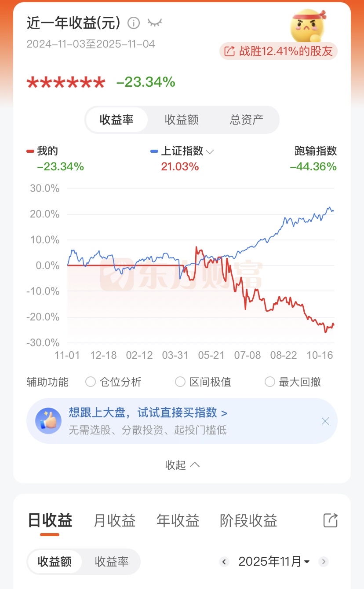Dismiss the index promotion banner
The image size is (364, 589).
pos(325,421)
